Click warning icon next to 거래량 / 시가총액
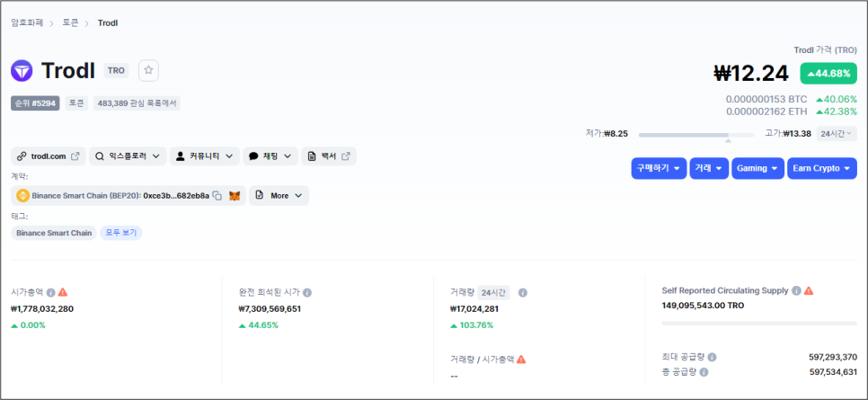Viewport: 868px width, 400px height. pyautogui.click(x=521, y=359)
